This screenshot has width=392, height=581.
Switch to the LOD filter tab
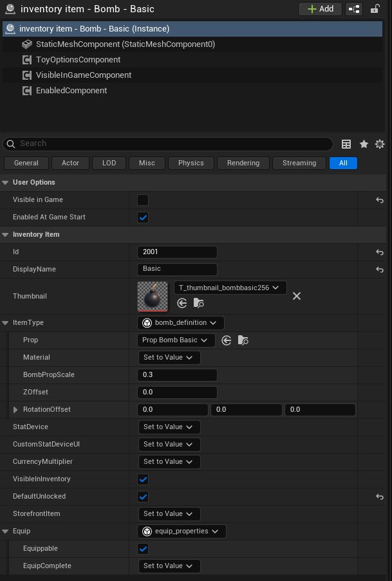(109, 163)
